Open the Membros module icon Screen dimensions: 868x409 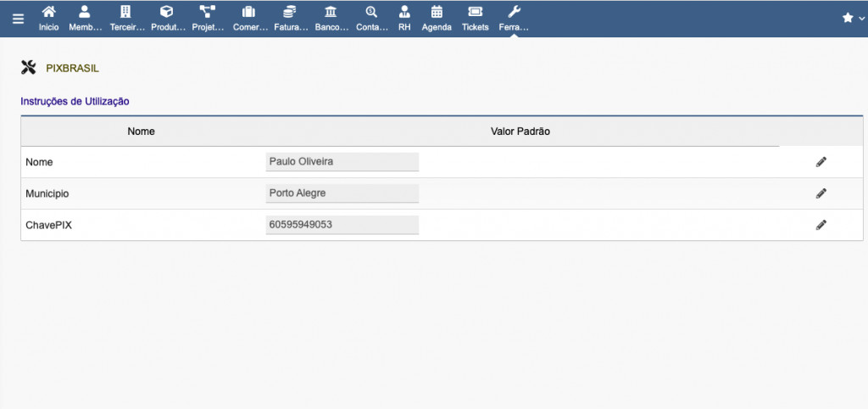[x=85, y=13]
